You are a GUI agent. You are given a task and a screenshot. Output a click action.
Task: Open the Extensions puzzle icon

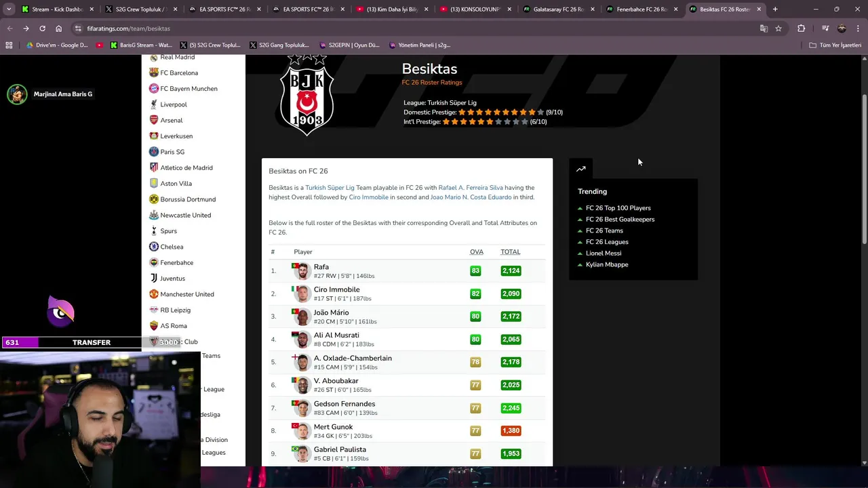click(x=801, y=28)
